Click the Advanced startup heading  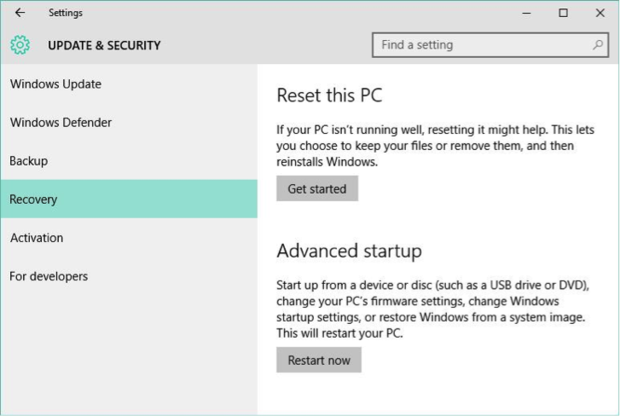tap(349, 251)
